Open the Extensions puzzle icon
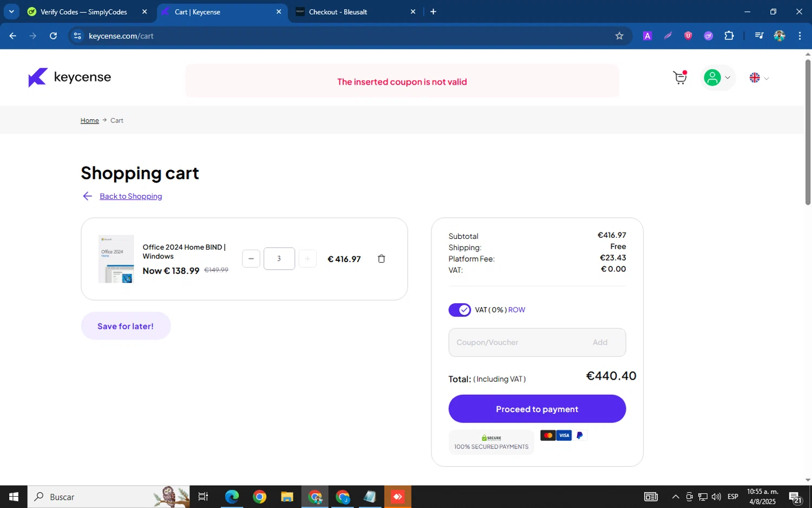The height and width of the screenshot is (508, 812). (729, 36)
